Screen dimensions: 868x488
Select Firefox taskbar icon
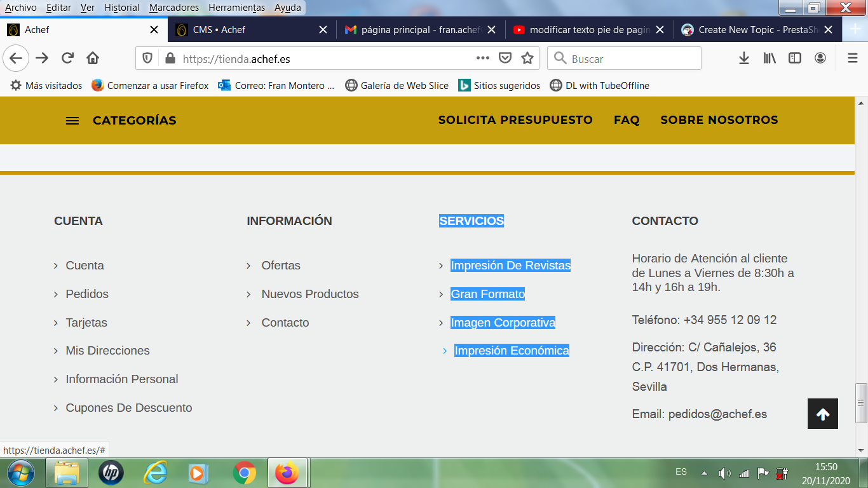tap(287, 473)
